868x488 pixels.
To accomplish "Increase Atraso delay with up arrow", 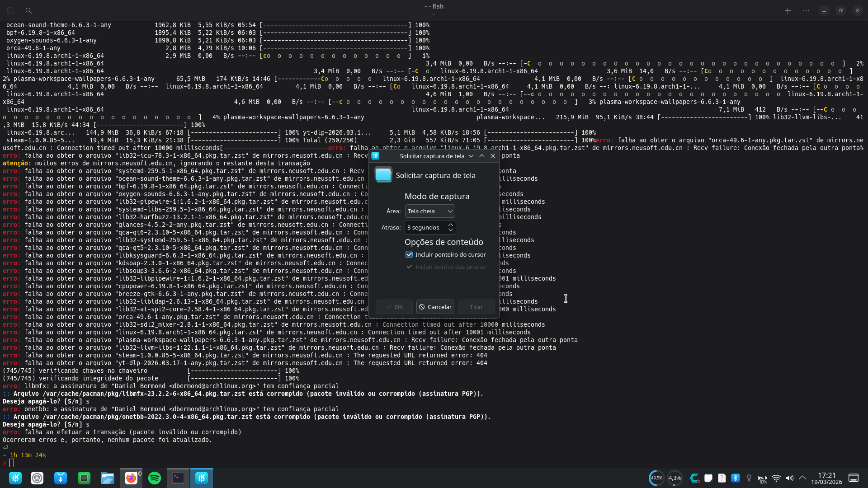I will [450, 225].
